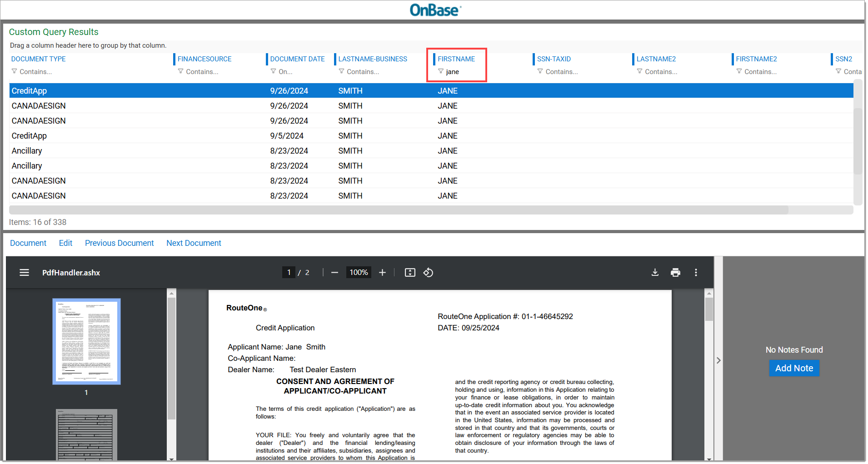868x464 pixels.
Task: Expand the notes panel chevron arrow
Action: pyautogui.click(x=718, y=360)
